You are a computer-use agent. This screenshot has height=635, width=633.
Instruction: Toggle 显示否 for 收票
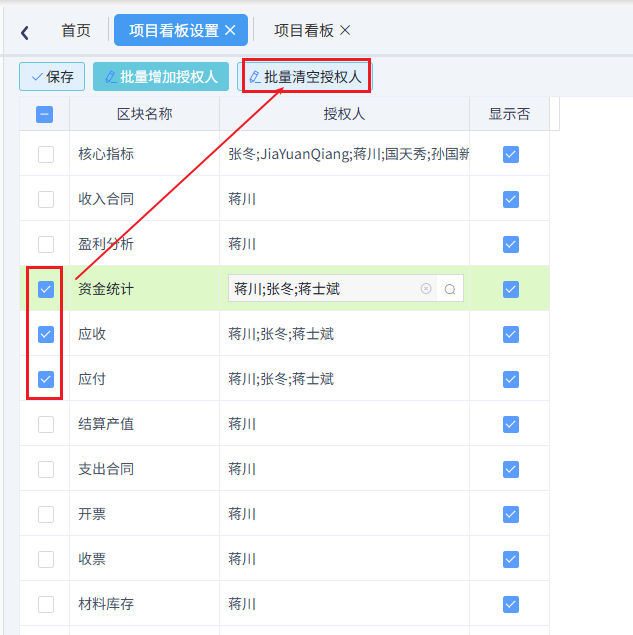511,559
